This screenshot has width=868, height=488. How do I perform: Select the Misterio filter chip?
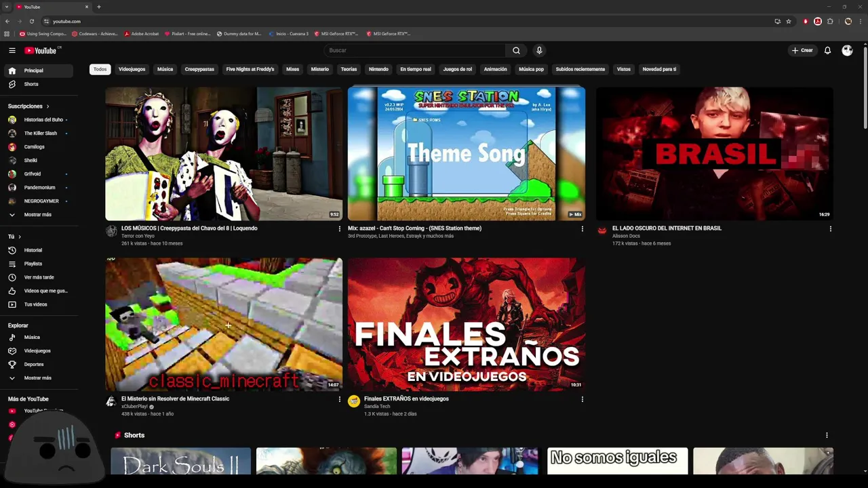click(x=320, y=69)
